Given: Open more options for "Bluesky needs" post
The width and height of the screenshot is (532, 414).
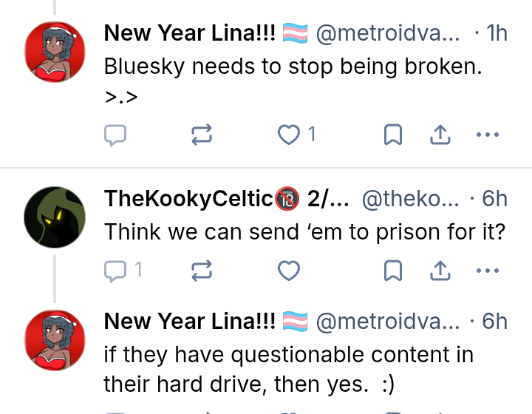Looking at the screenshot, I should click(x=488, y=135).
